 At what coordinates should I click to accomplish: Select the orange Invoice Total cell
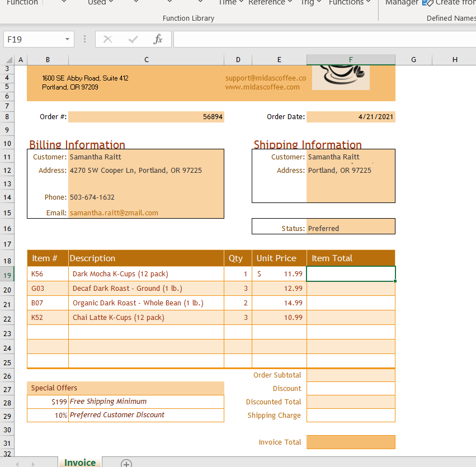pyautogui.click(x=351, y=442)
